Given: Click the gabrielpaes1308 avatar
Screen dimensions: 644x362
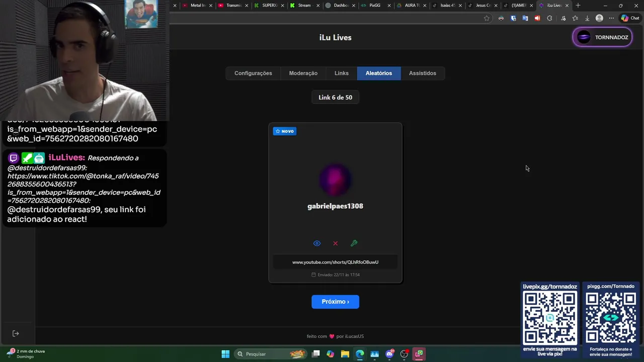Looking at the screenshot, I should tap(335, 180).
